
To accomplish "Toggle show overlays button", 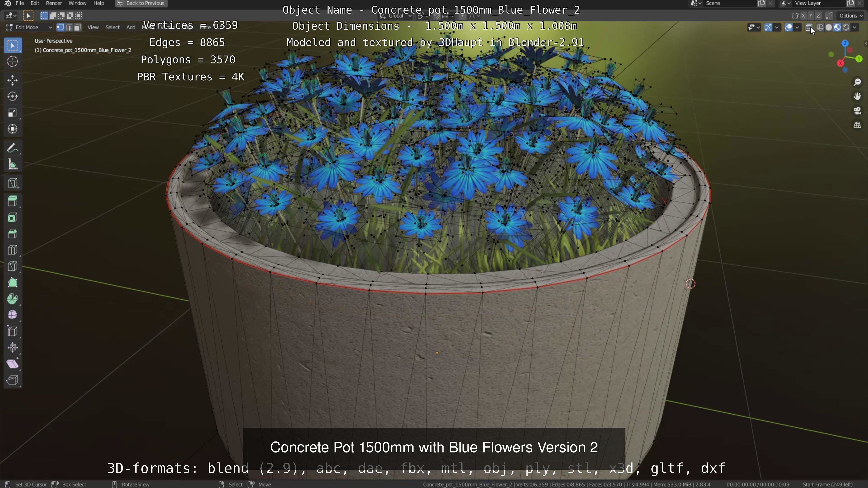I will (788, 27).
